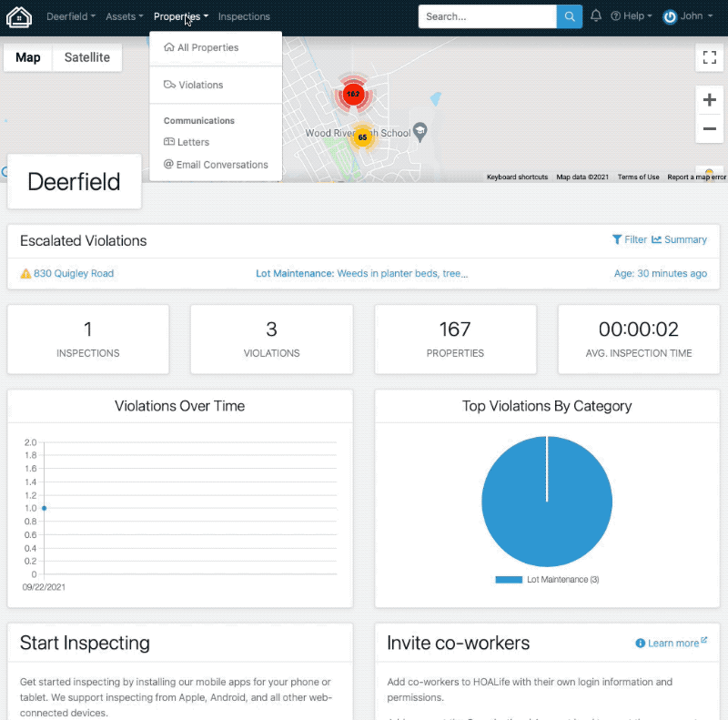Click the Escalated Violations heading
The width and height of the screenshot is (728, 720).
(83, 240)
